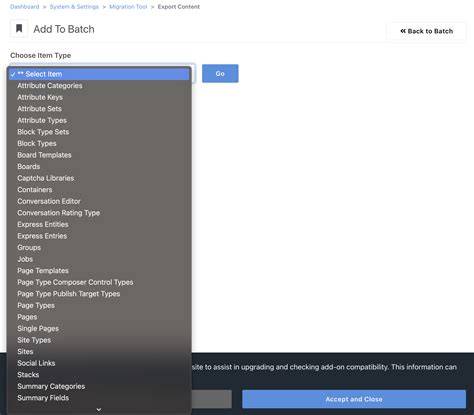The height and width of the screenshot is (415, 474).
Task: Click the blue Go button
Action: point(220,73)
